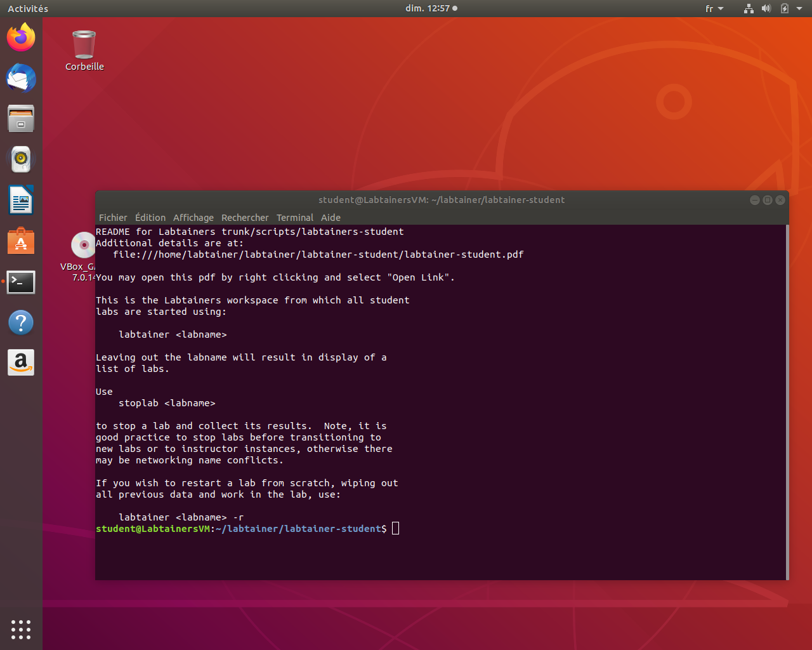812x650 pixels.
Task: Open the Fichier menu
Action: [113, 218]
